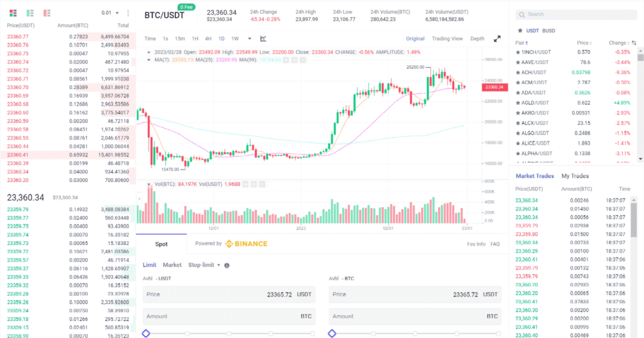Image resolution: width=644 pixels, height=338 pixels.
Task: Select the 1s chart interval
Action: coord(165,38)
